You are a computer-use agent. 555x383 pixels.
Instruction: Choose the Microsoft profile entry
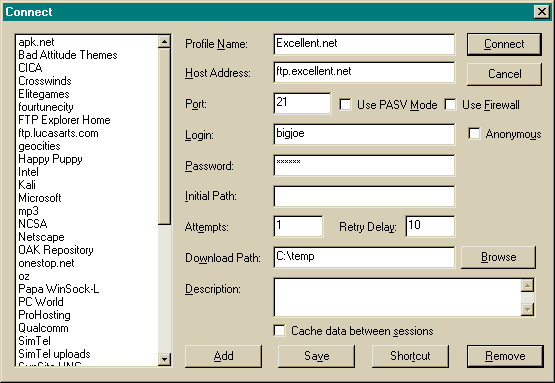[x=40, y=198]
